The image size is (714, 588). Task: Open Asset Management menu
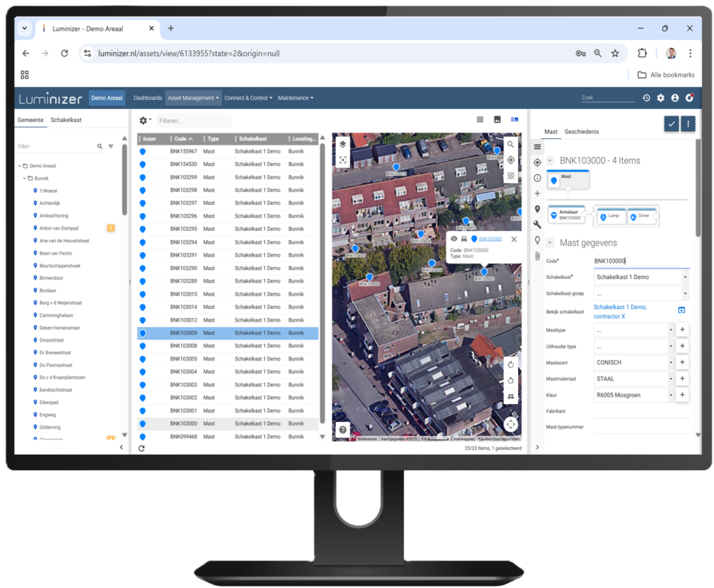tap(193, 98)
